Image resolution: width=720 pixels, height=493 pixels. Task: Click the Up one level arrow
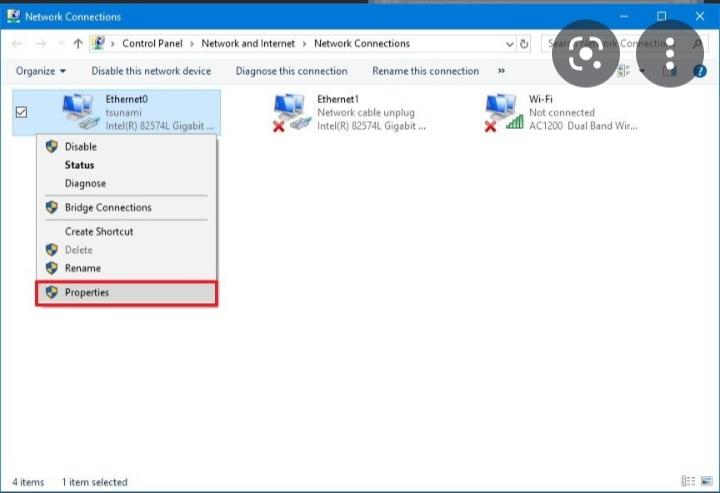(78, 44)
